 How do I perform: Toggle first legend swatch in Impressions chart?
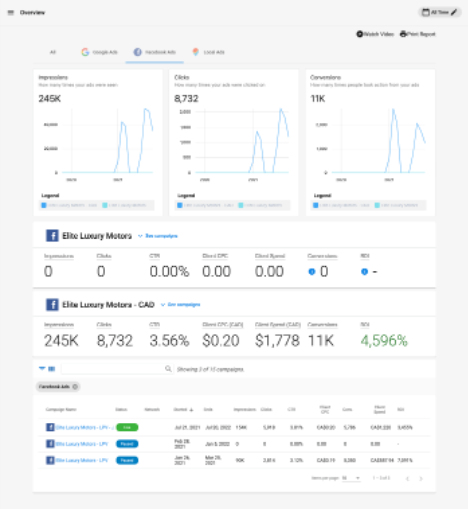pos(44,205)
